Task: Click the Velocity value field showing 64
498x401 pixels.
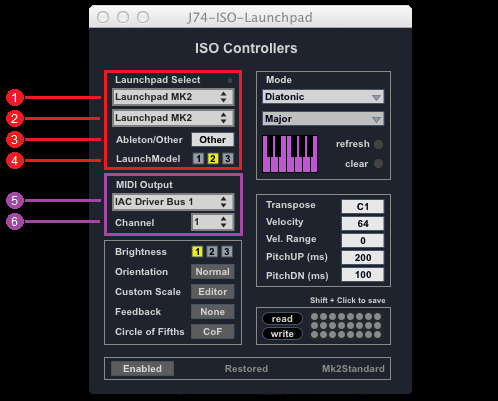Action: (363, 223)
